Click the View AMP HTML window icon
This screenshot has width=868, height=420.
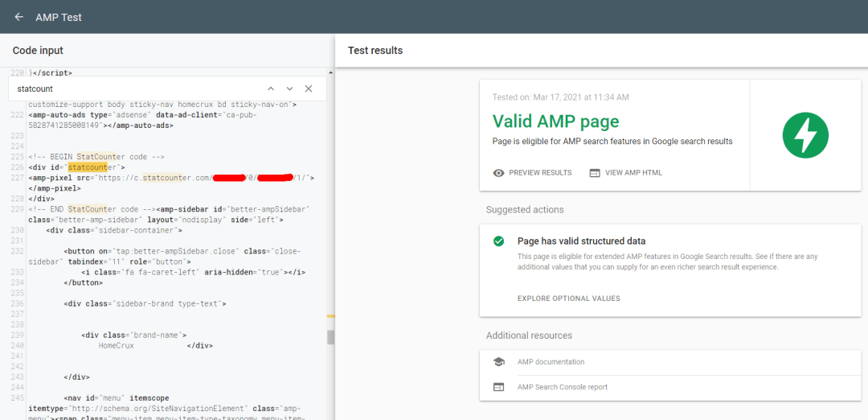pos(595,173)
